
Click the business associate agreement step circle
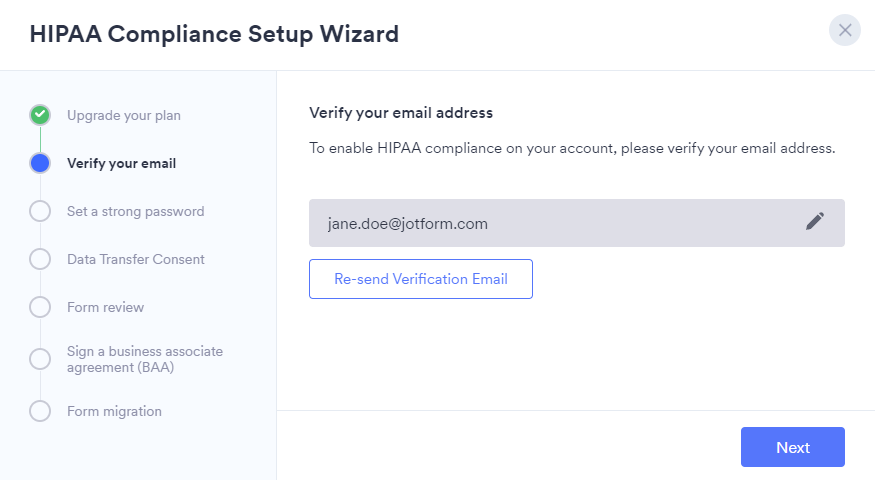coord(40,359)
